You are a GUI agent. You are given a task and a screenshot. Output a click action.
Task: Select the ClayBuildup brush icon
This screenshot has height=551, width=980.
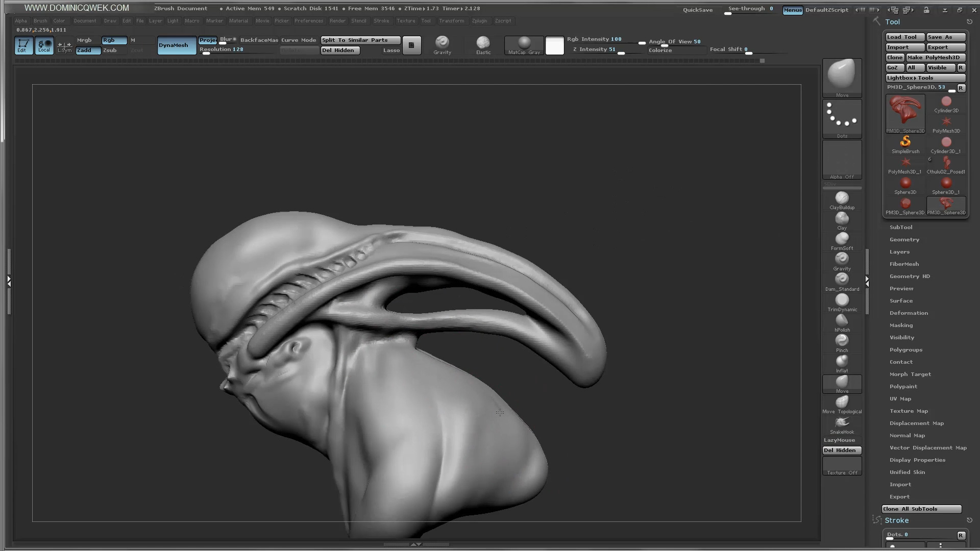pyautogui.click(x=842, y=198)
